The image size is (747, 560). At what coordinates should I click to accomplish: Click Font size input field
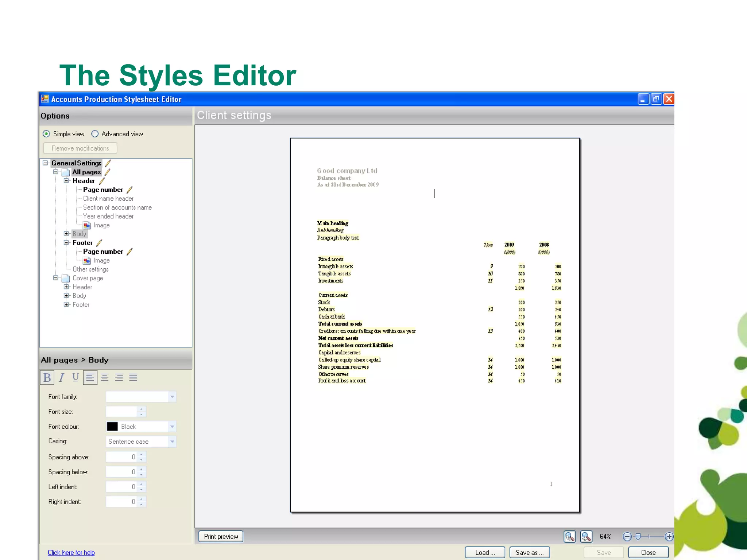(x=121, y=412)
